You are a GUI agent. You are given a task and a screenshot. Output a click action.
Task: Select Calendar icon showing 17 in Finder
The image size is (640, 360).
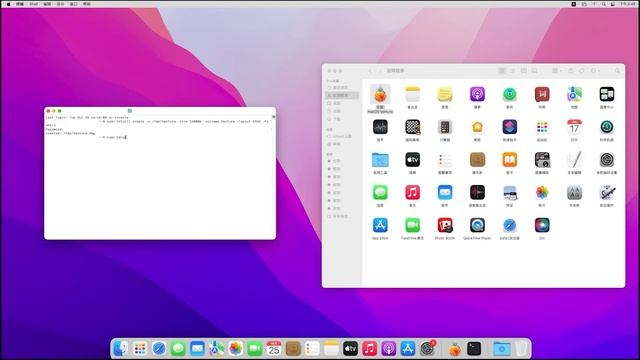[x=574, y=127]
